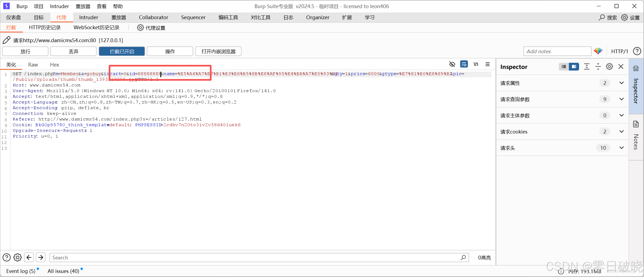Switch to the 扩展 tab

(347, 18)
